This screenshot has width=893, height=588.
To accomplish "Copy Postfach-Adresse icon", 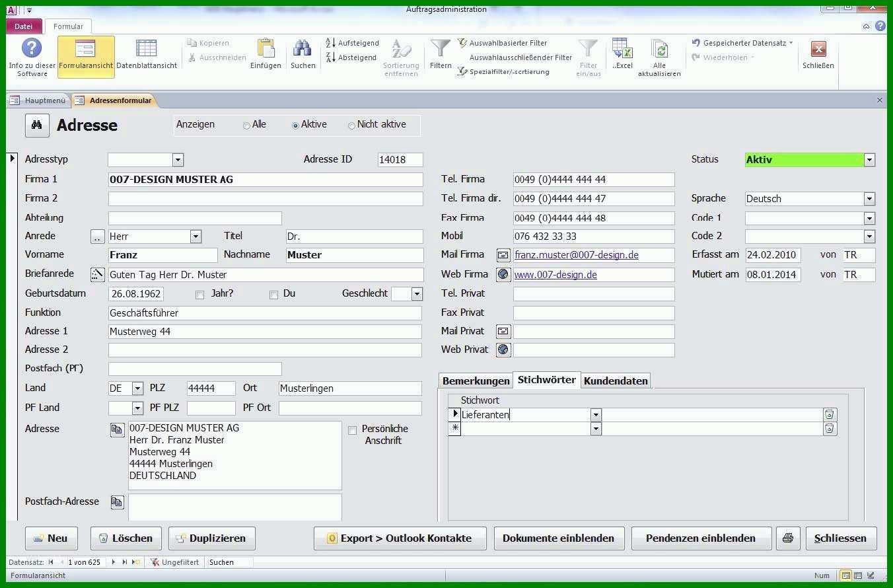I will pos(117,502).
